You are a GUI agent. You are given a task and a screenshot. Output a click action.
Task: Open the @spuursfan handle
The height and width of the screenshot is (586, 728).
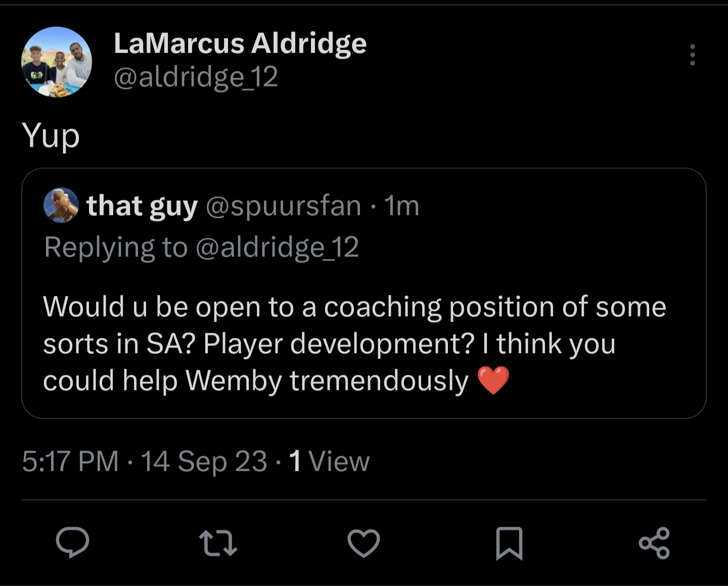[284, 206]
